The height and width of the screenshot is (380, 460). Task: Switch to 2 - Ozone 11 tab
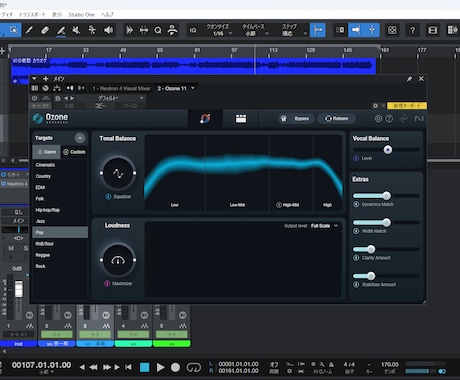tap(172, 88)
